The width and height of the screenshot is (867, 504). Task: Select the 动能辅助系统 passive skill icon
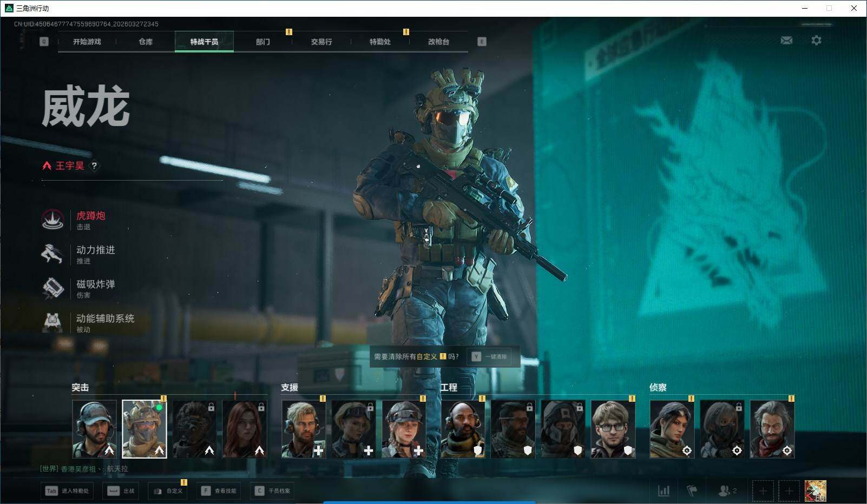53,322
